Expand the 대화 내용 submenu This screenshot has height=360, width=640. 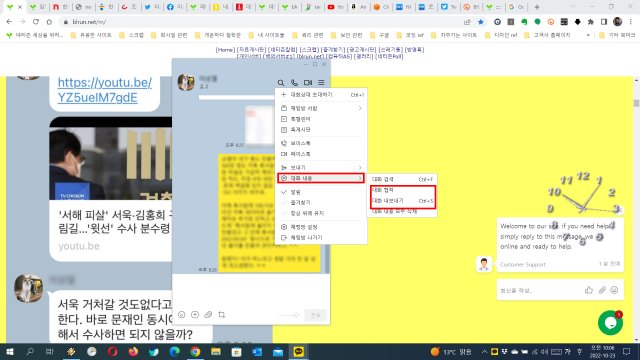(321, 178)
